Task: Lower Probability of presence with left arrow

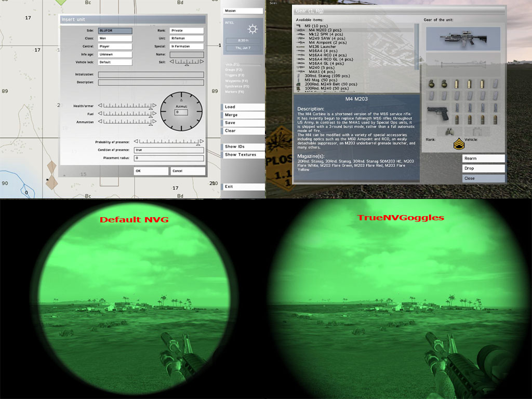Action: [x=136, y=141]
